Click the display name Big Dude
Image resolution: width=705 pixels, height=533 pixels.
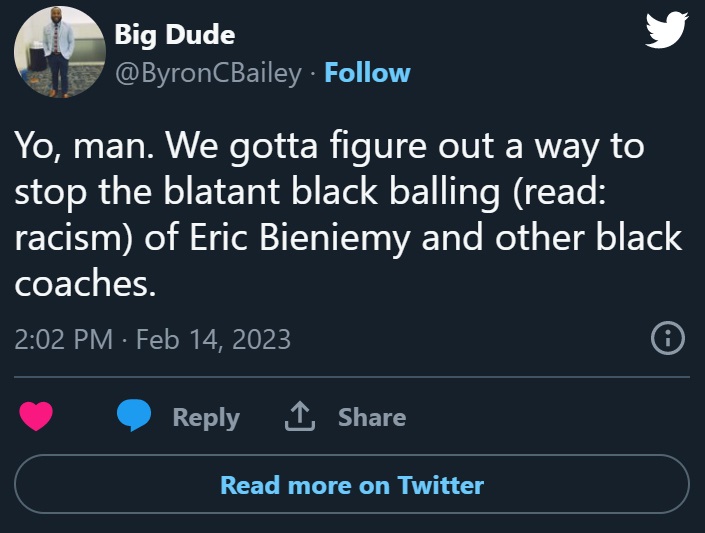[175, 34]
